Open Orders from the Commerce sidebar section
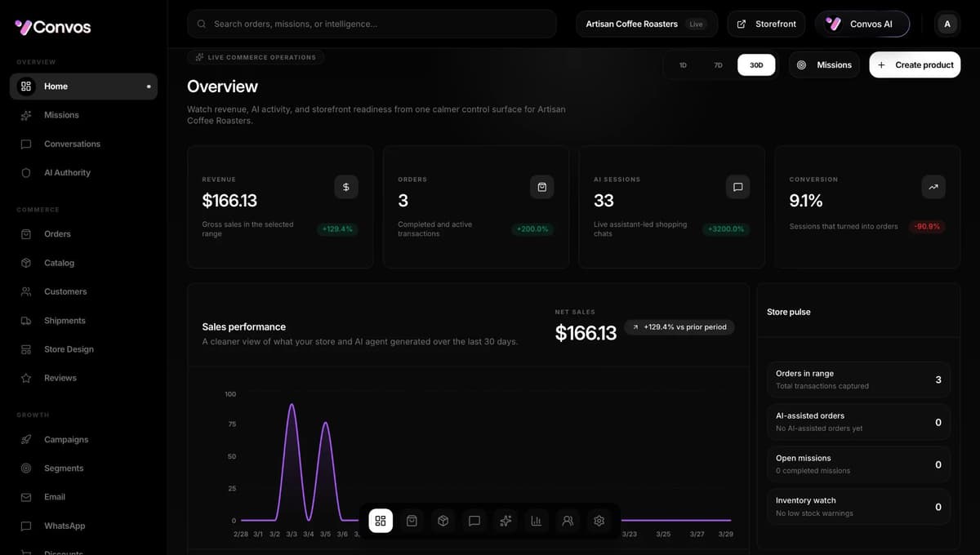980x555 pixels. [56, 233]
